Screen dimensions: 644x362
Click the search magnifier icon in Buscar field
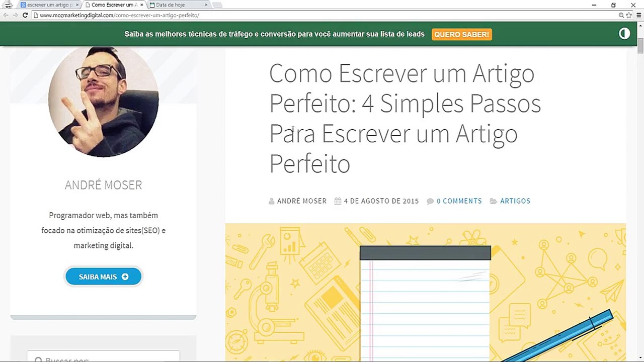(38, 360)
